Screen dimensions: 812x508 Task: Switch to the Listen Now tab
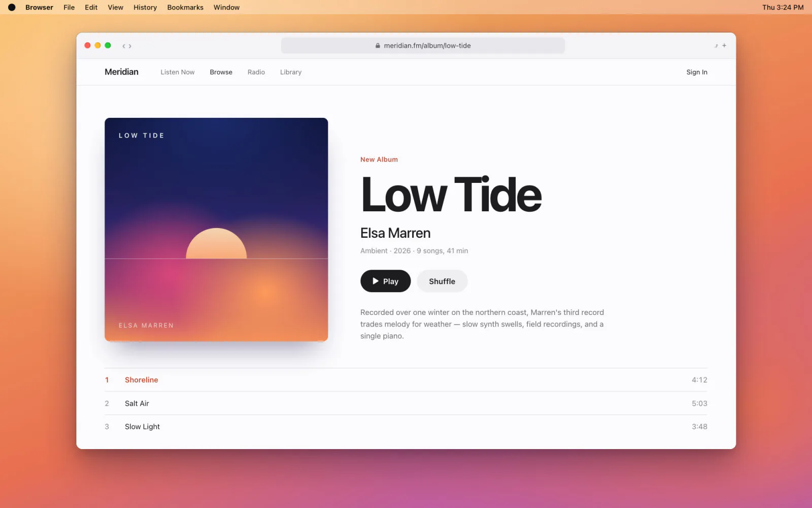pos(178,72)
